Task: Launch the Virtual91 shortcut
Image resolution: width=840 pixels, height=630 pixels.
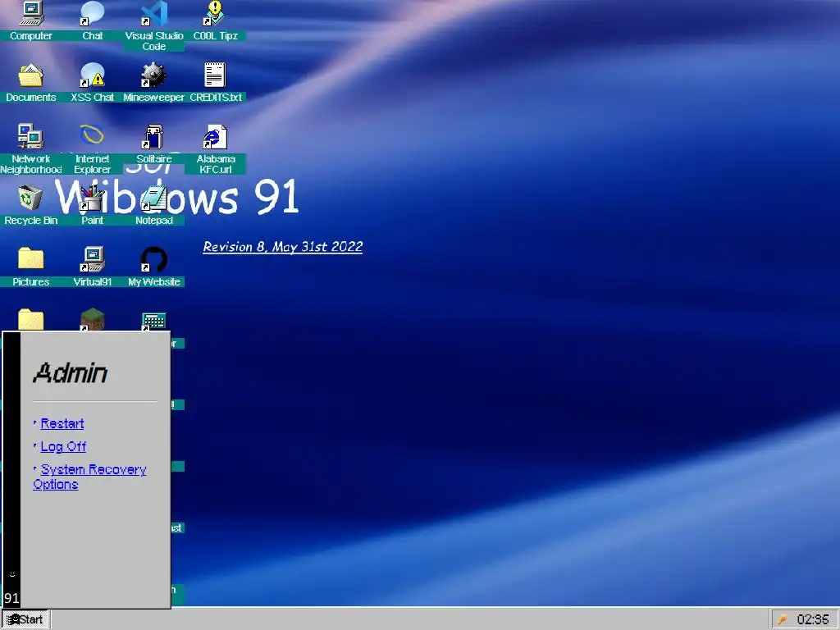Action: click(x=92, y=267)
